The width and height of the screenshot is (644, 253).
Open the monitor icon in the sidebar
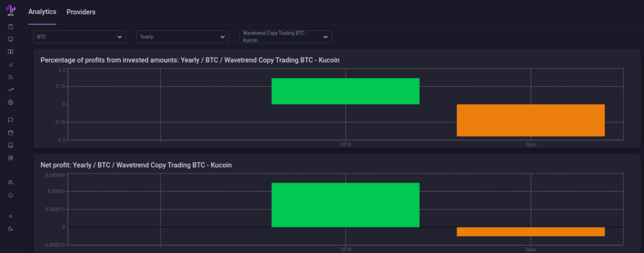tap(10, 39)
